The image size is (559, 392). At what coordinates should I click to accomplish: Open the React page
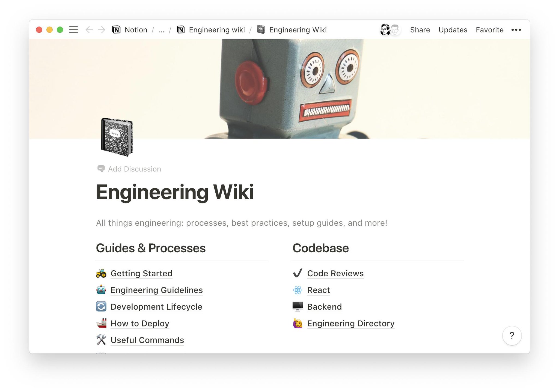318,290
